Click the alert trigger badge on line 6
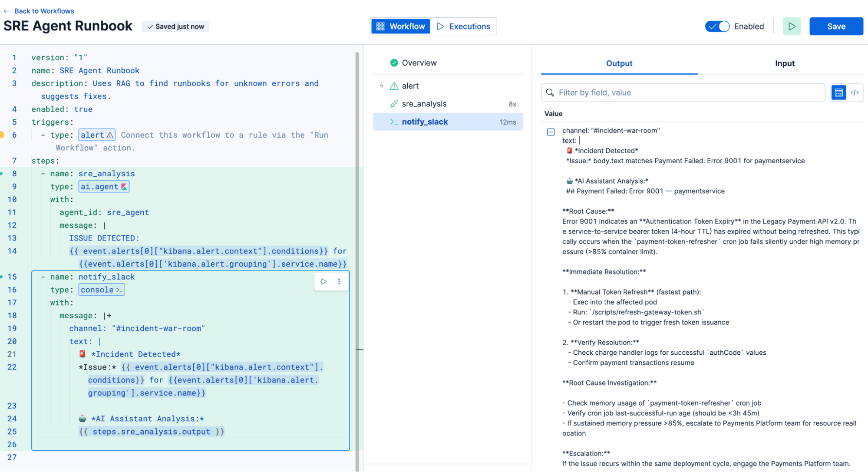Viewport: 868px width, 472px height. (x=96, y=135)
